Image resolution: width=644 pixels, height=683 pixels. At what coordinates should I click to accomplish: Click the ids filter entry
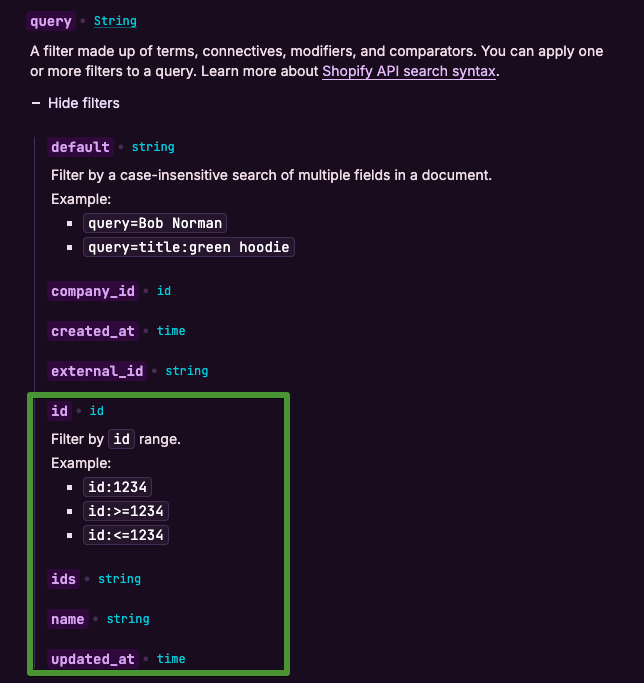point(63,579)
